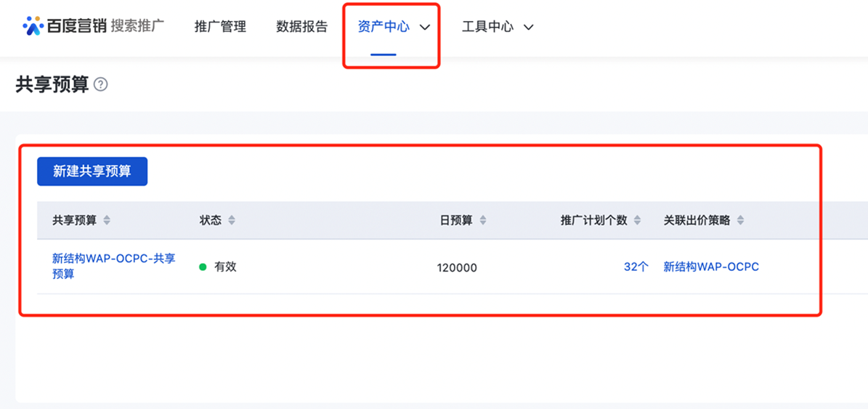The height and width of the screenshot is (409, 868).
Task: Select the 工具中心 menu label
Action: pyautogui.click(x=487, y=27)
